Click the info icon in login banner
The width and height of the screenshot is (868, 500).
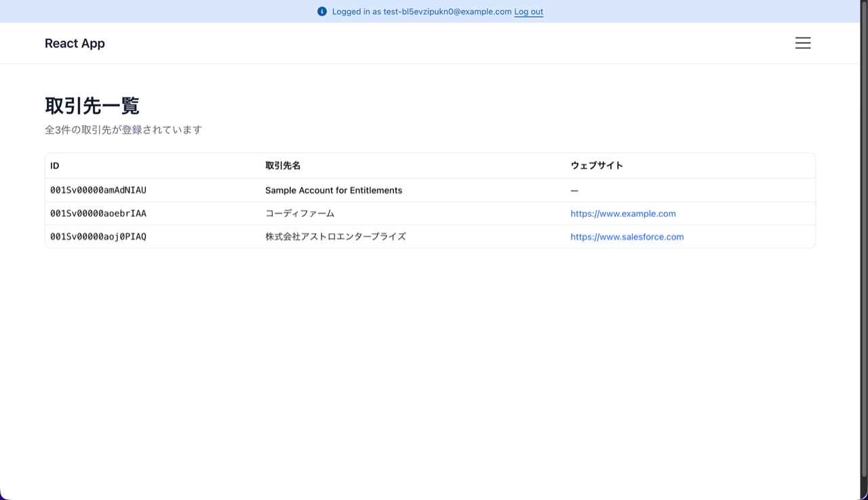pyautogui.click(x=322, y=12)
